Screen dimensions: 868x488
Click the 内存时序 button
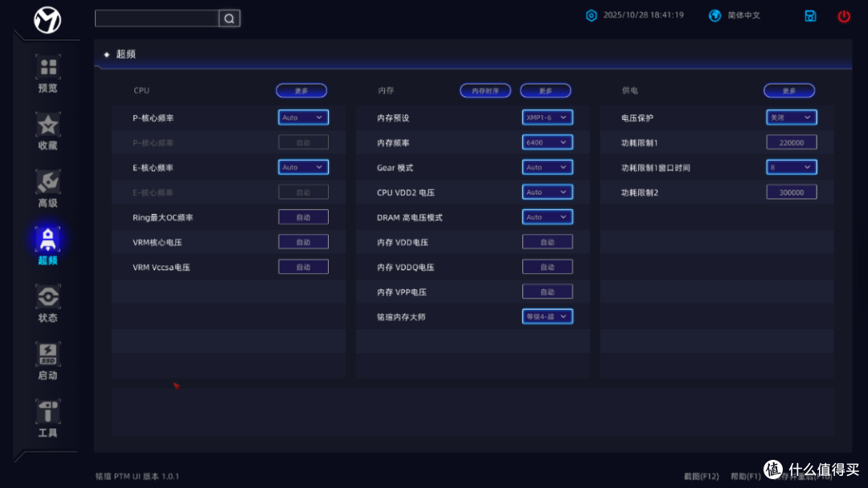pos(485,91)
